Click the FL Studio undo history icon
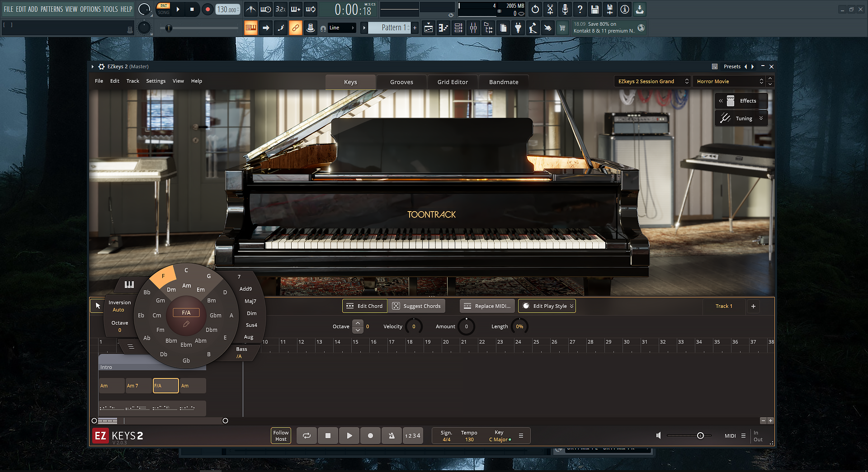The width and height of the screenshot is (868, 472). pos(535,9)
